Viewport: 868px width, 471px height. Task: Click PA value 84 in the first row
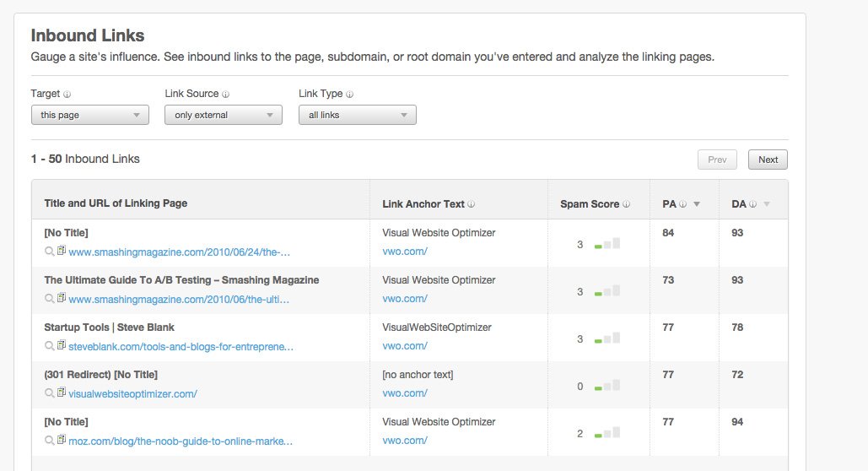(x=668, y=233)
